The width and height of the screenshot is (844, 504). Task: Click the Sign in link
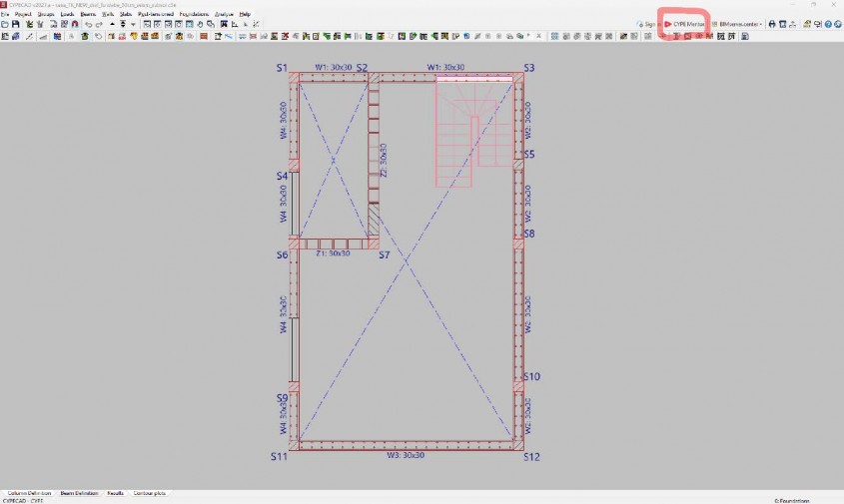(646, 24)
